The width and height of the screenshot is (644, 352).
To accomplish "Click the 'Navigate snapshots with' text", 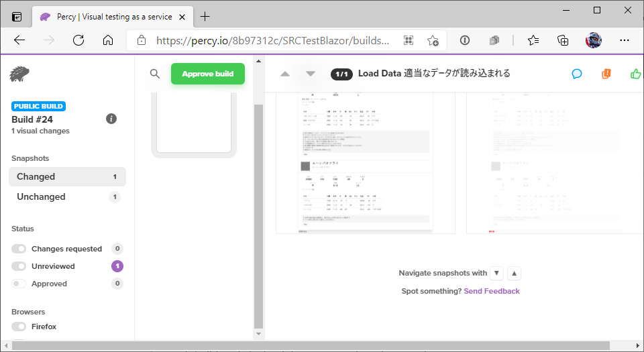I will click(x=443, y=273).
